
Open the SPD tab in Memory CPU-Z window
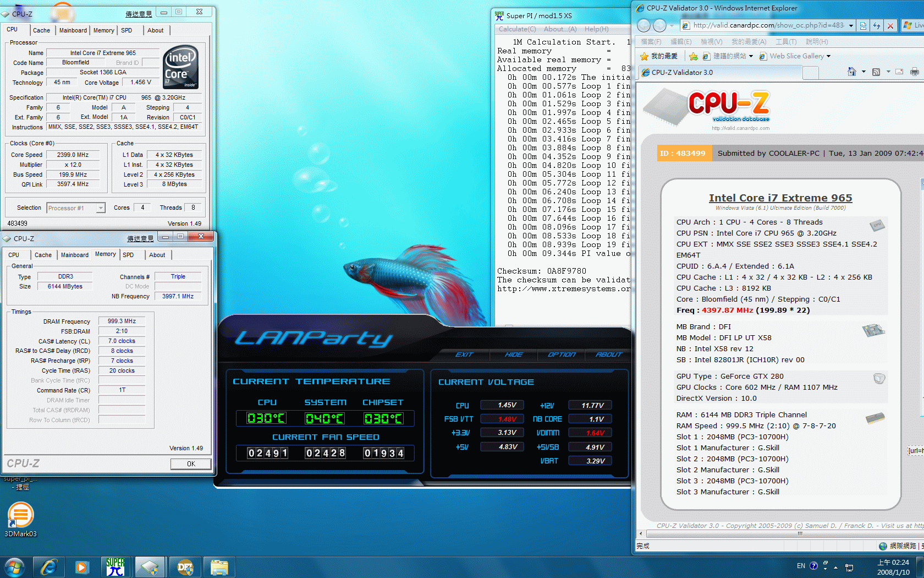coord(128,255)
